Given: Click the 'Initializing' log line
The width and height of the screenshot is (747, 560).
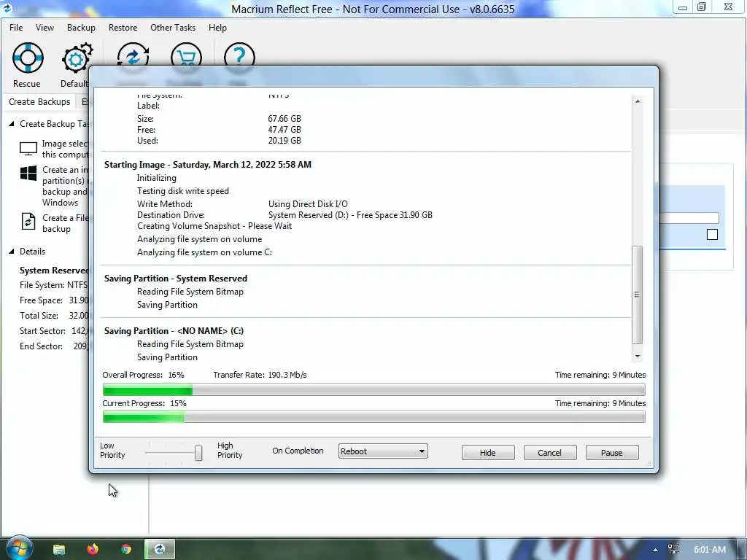Looking at the screenshot, I should coord(157,178).
